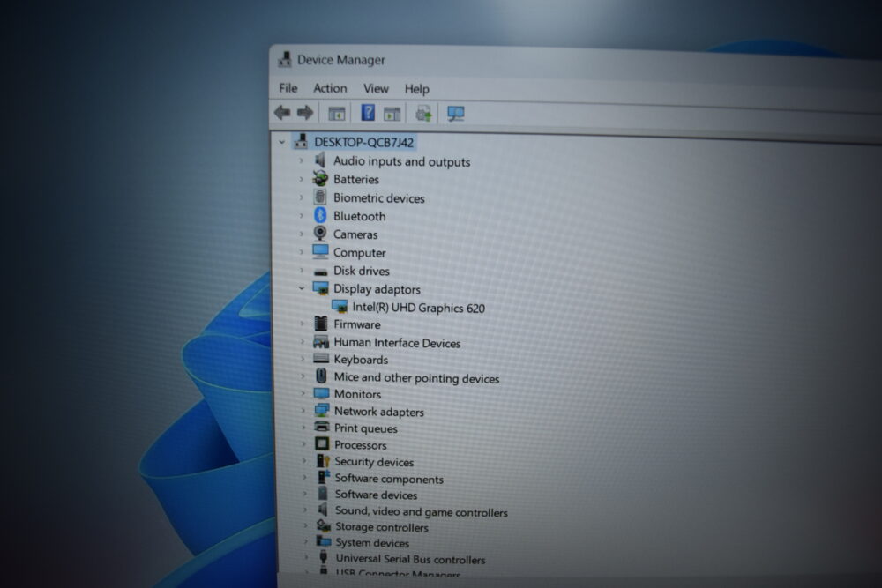Click the Display adaptors icon

(x=321, y=288)
